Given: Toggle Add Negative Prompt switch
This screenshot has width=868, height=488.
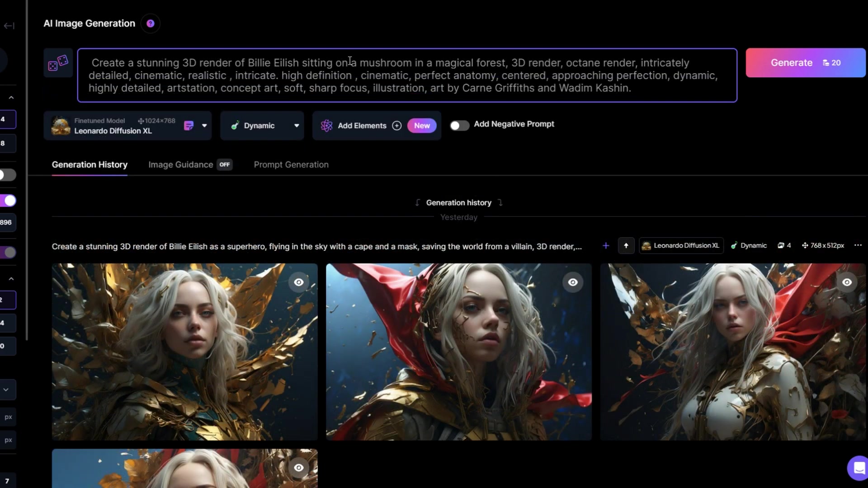Looking at the screenshot, I should coord(459,125).
